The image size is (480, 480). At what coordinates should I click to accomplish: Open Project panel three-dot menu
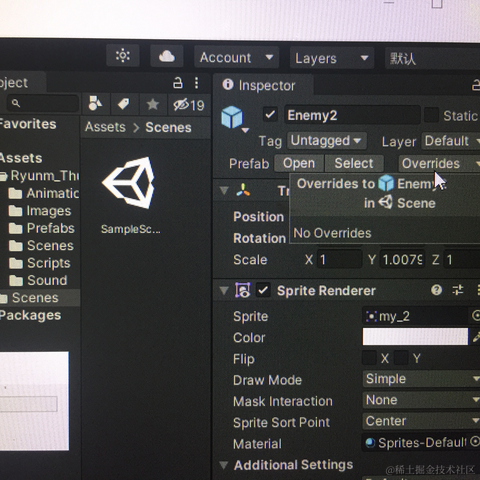tap(197, 83)
